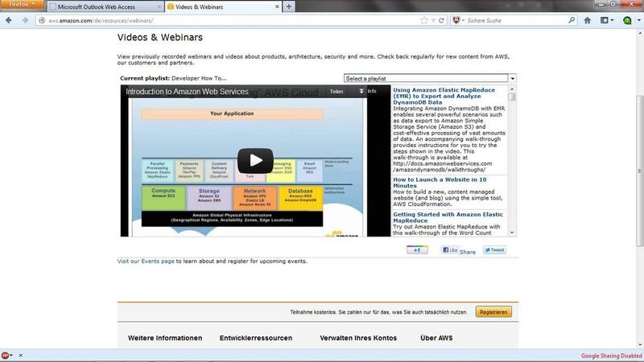This screenshot has height=362, width=644.
Task: Click the green add-on icon in toolbar
Action: [x=627, y=20]
